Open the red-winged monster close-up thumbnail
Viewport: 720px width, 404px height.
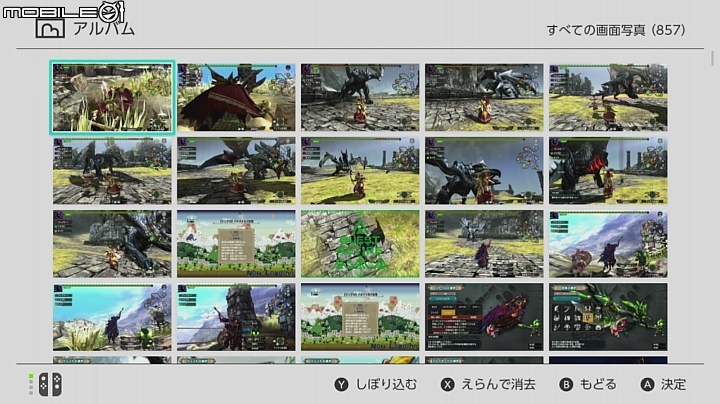coord(236,97)
